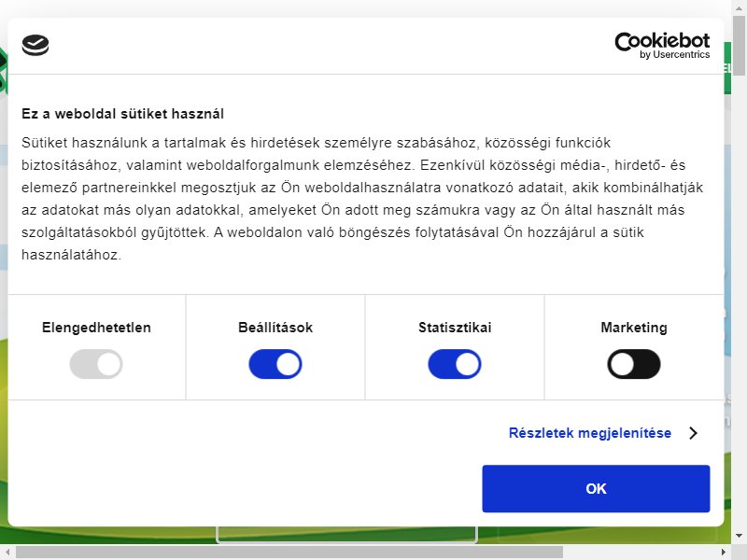Enable the Marketing cookie switch
747x560 pixels.
pyautogui.click(x=634, y=364)
